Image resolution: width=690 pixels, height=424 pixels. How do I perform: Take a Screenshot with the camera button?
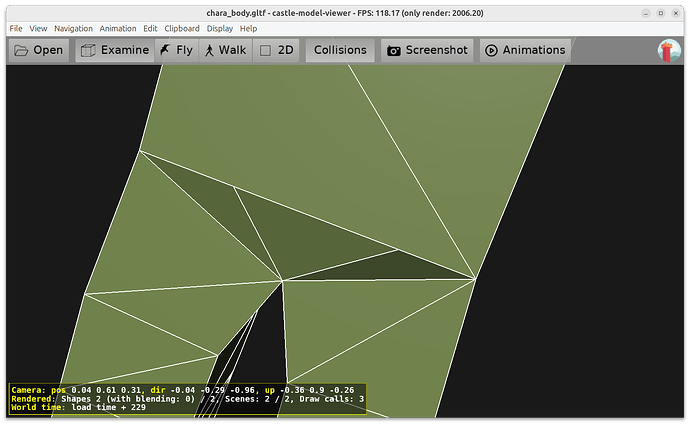[427, 50]
